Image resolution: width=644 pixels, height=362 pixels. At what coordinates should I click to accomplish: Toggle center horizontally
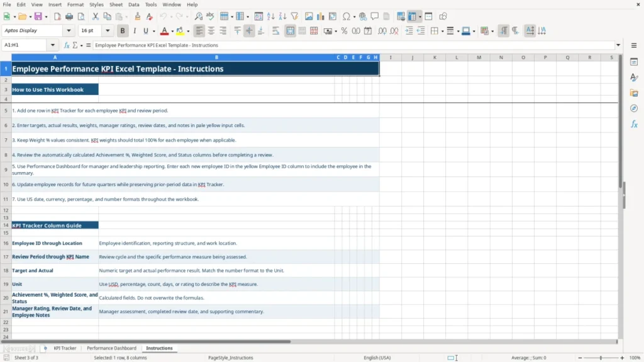click(x=211, y=31)
